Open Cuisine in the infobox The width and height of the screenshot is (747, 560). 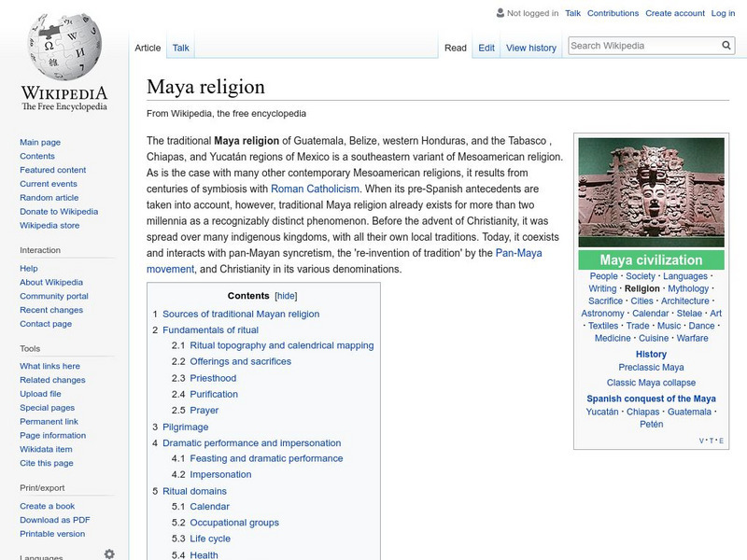[654, 338]
